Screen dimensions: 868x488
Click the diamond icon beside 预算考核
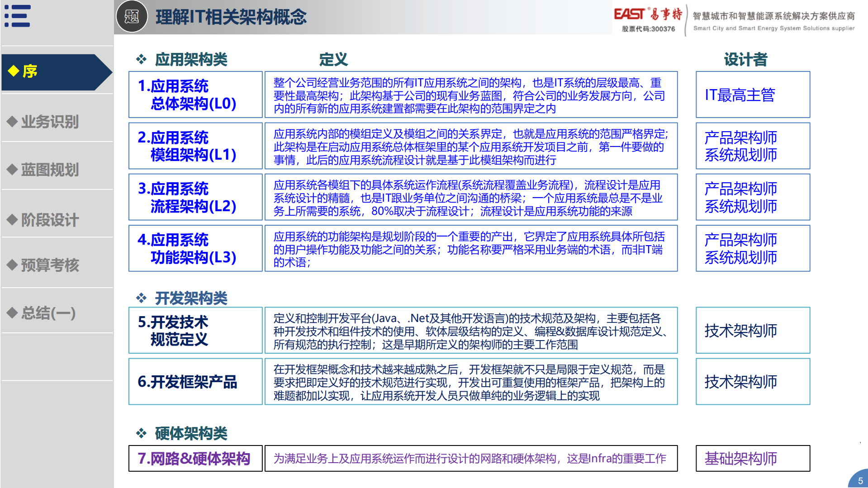click(x=13, y=266)
